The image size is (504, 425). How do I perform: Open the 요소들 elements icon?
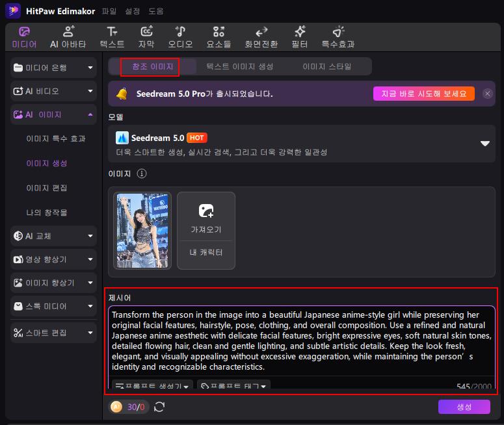click(219, 38)
